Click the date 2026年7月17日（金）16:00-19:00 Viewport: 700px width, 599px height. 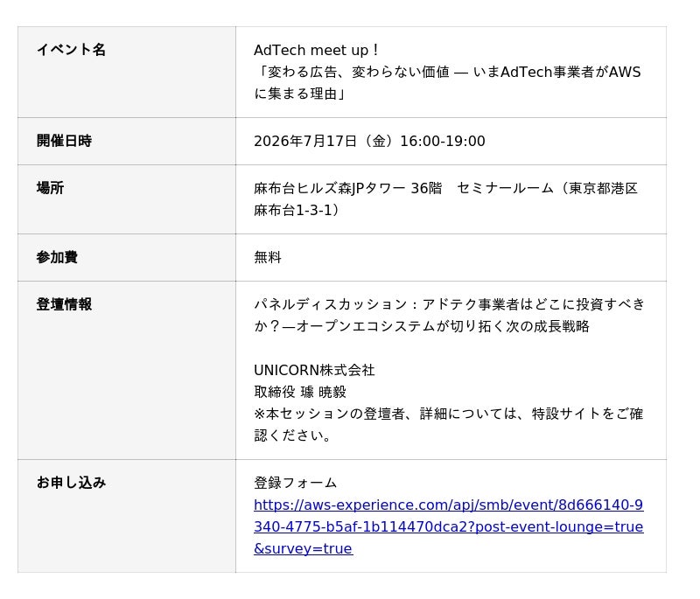pos(369,141)
